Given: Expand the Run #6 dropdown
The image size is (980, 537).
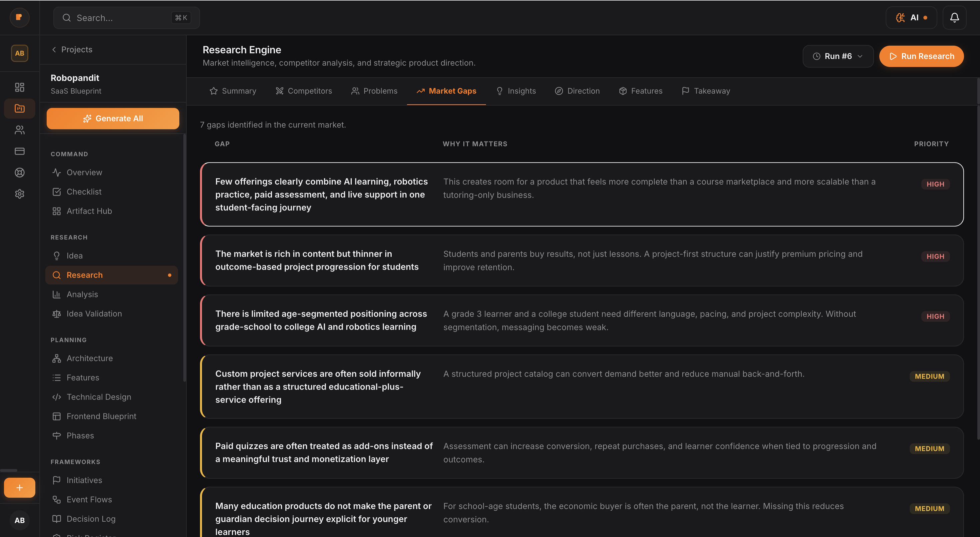Looking at the screenshot, I should pos(838,56).
